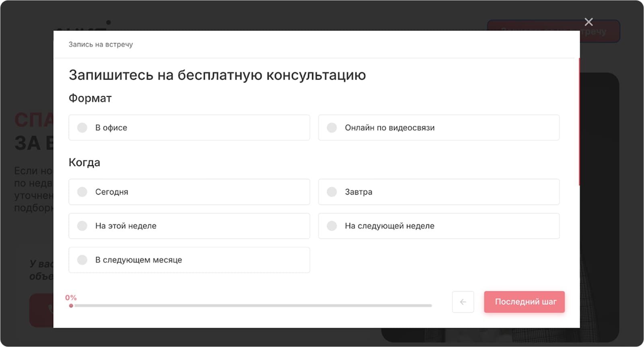The height and width of the screenshot is (347, 644).
Task: Click the radio circle inside the 'Сегодня' card
Action: point(83,192)
